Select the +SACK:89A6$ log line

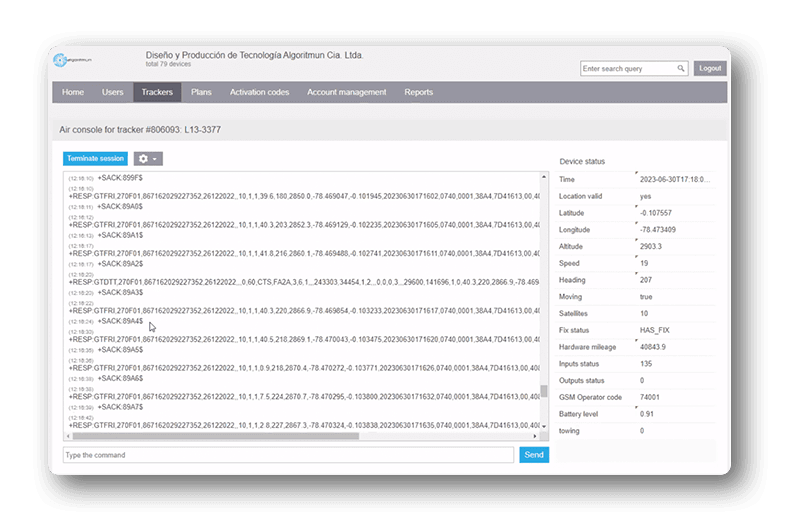click(120, 378)
